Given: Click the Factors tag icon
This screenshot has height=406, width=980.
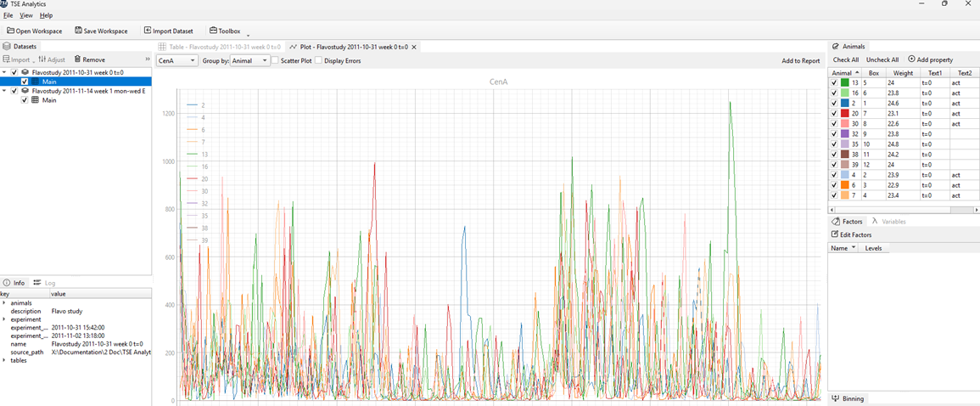Looking at the screenshot, I should tap(835, 222).
